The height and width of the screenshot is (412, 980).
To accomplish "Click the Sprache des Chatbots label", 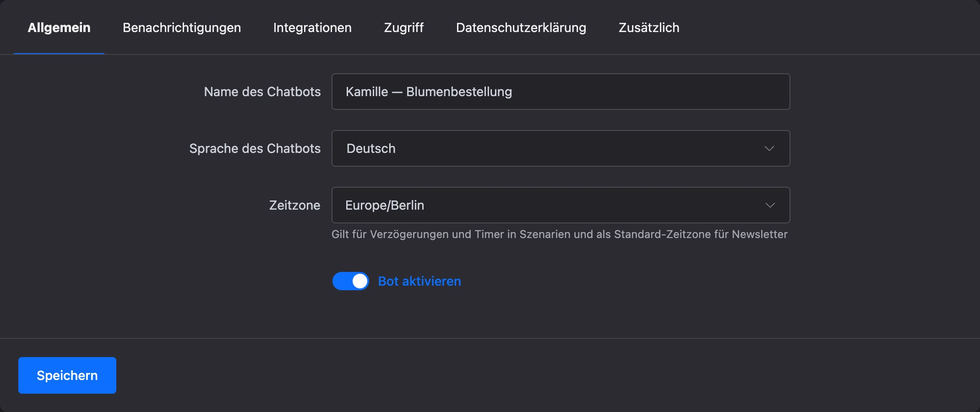I will (255, 148).
